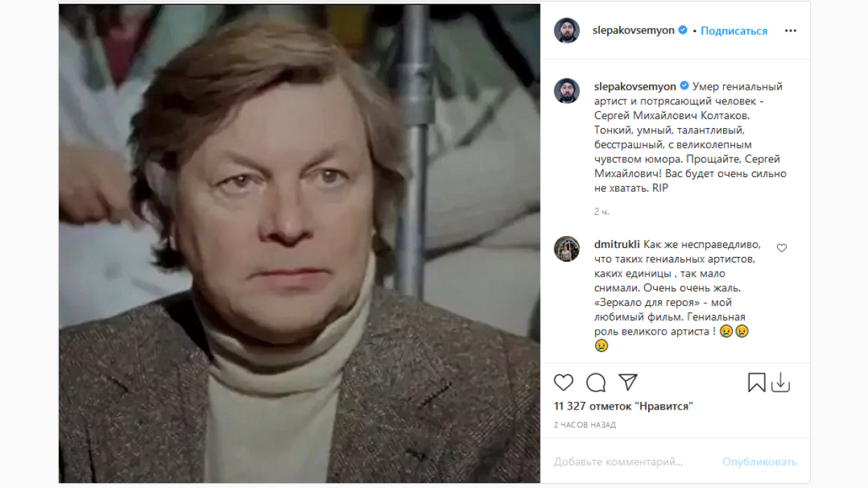Open slepakovsemyon username in header

(x=633, y=31)
